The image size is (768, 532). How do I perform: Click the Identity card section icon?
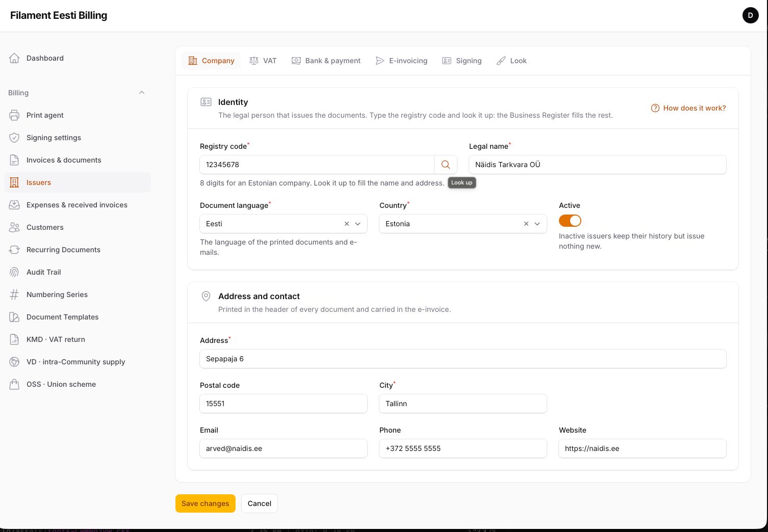[206, 102]
